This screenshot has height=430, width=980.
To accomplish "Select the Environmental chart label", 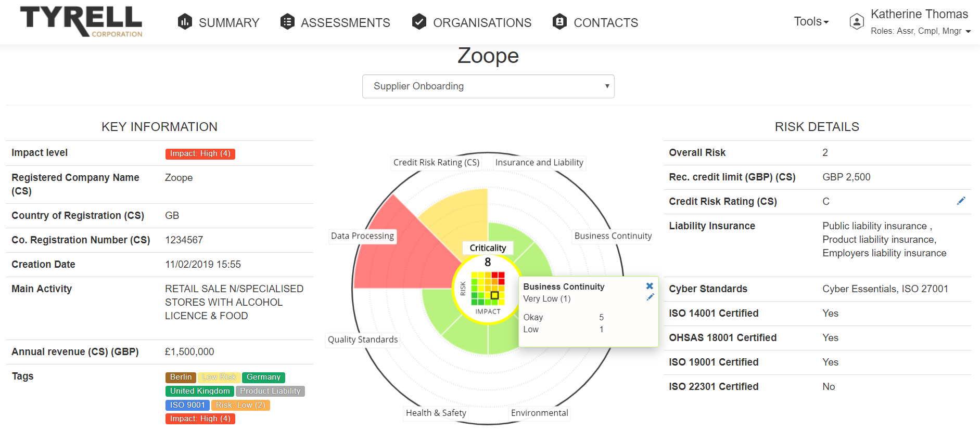I will coord(539,413).
